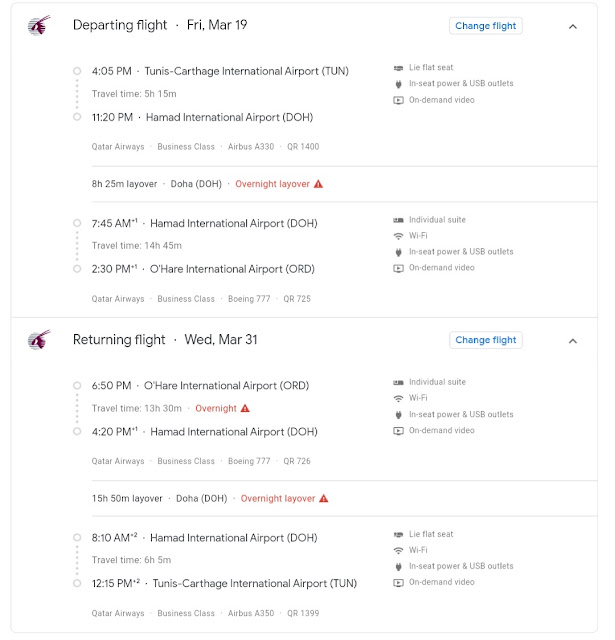Click the Overnight layover text for 8h 25m Doha stop
Viewport: 615px width, 640px height.
tap(273, 184)
